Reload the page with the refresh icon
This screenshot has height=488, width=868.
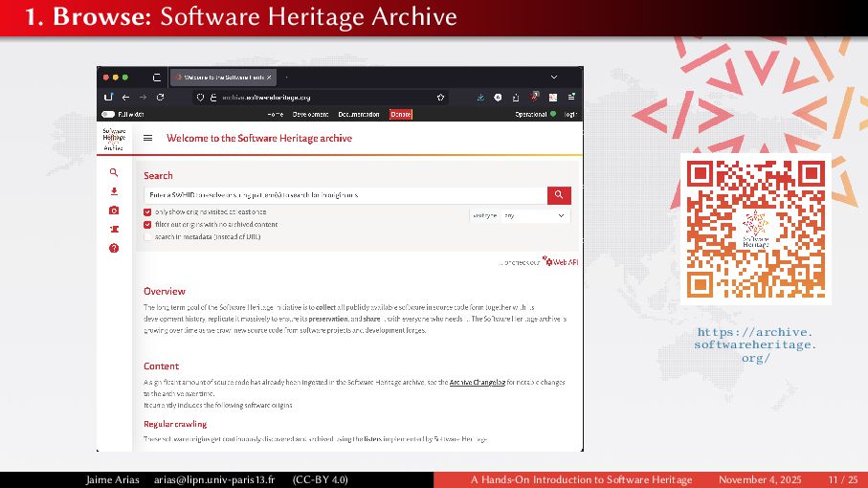pyautogui.click(x=160, y=98)
